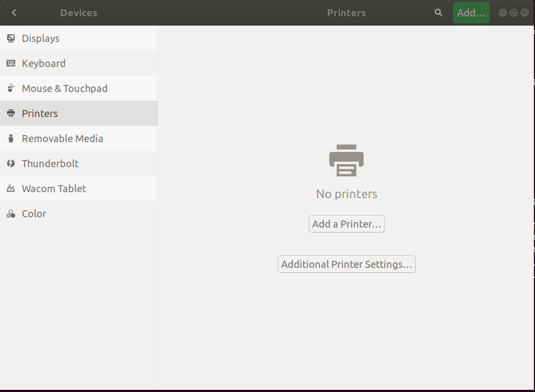Click the Color circles icon
Image resolution: width=535 pixels, height=392 pixels.
[x=11, y=214]
